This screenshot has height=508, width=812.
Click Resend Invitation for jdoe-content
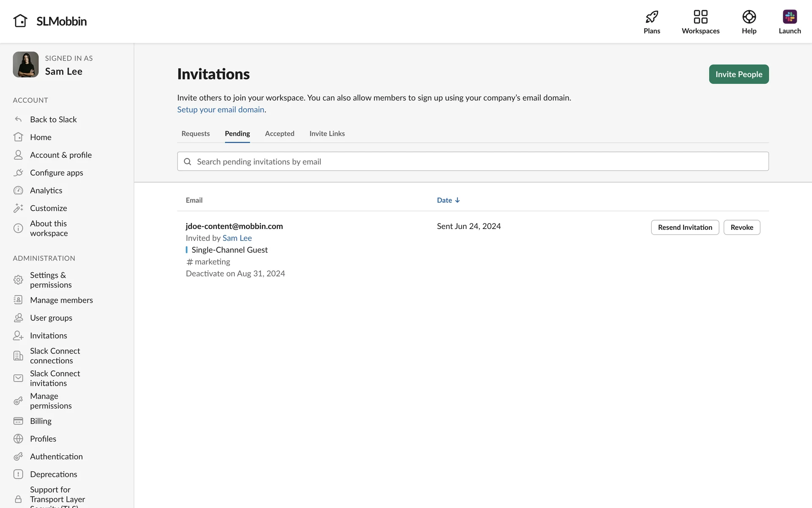685,227
